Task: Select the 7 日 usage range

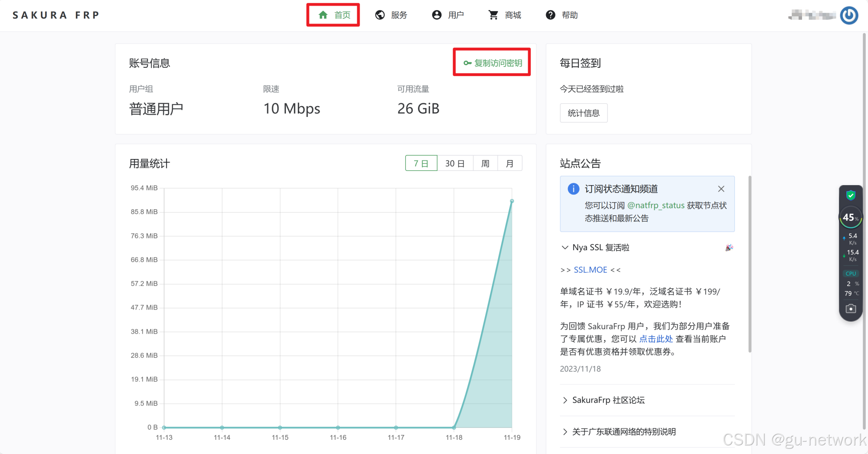Action: [421, 163]
